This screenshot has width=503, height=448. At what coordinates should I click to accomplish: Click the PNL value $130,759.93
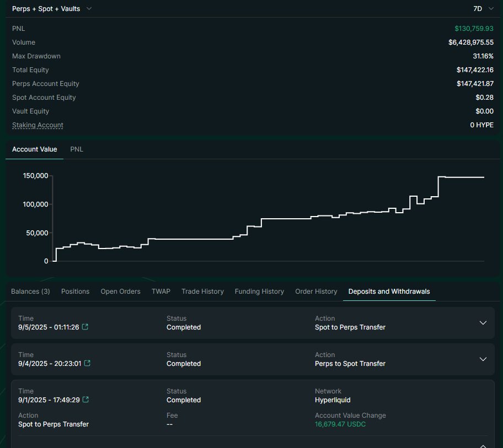474,29
